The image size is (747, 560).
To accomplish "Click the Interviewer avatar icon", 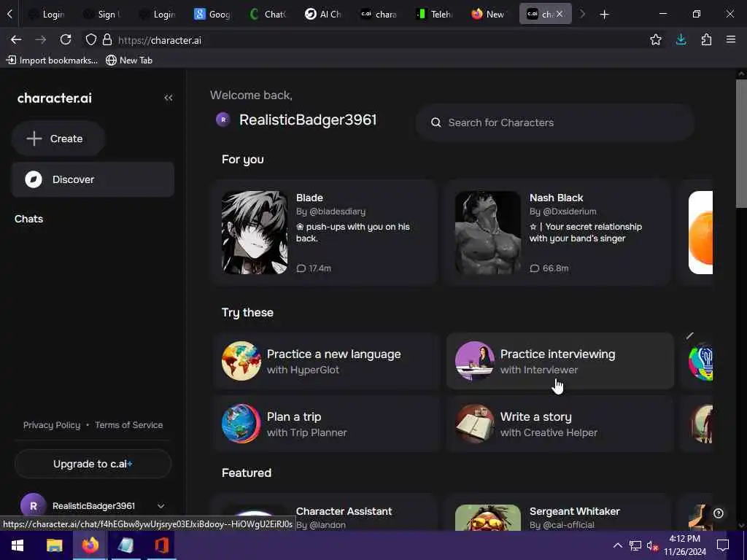I will pos(474,361).
